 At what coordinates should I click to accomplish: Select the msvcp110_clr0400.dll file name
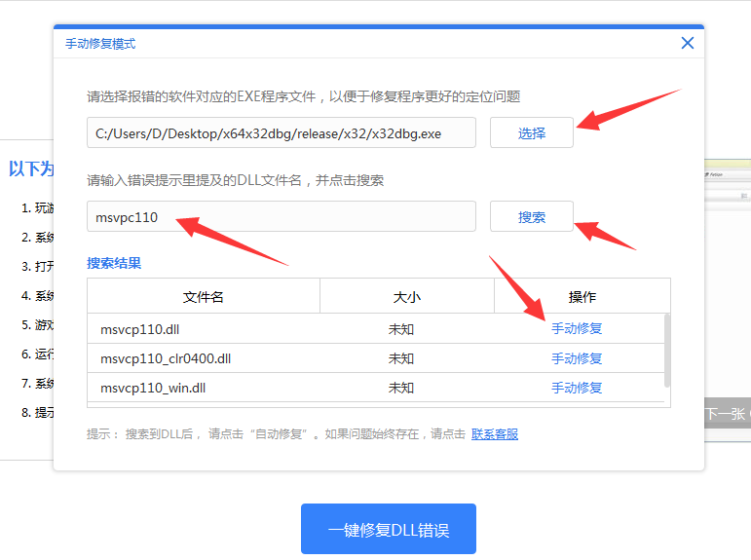166,358
